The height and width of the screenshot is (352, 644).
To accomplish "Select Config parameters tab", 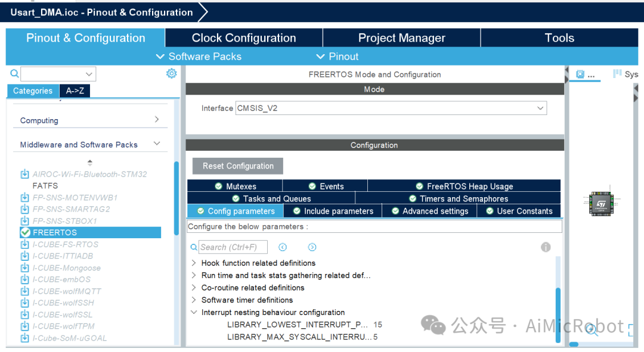I will 236,211.
